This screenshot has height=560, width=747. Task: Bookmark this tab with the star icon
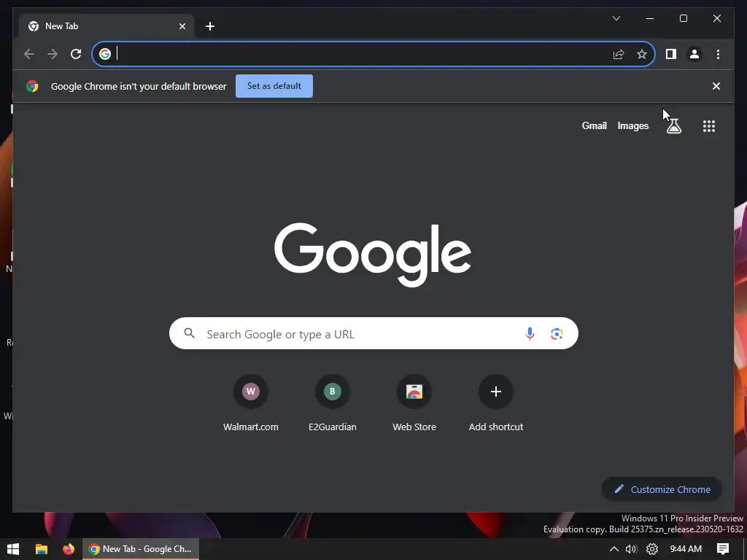(x=642, y=54)
